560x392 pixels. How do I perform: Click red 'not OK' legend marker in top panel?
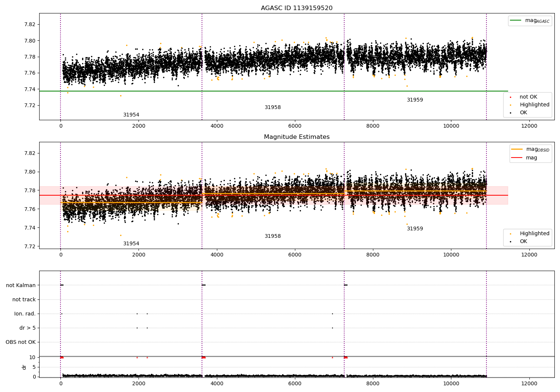[510, 97]
